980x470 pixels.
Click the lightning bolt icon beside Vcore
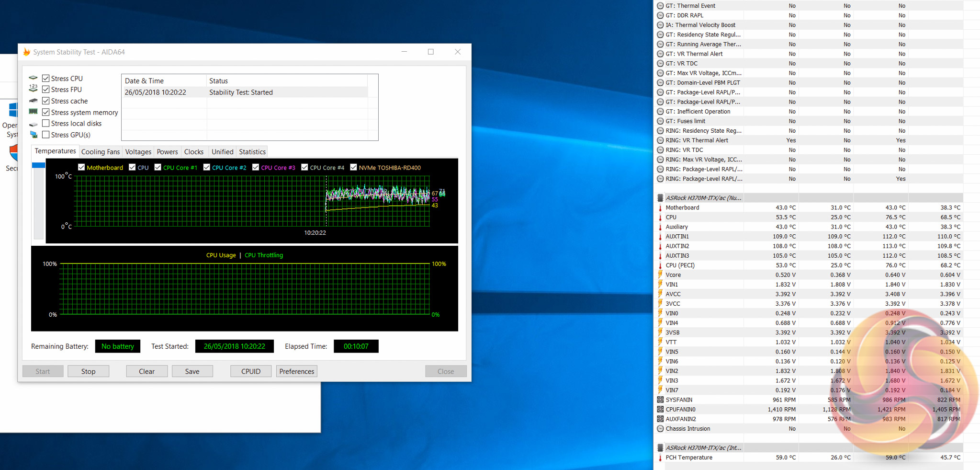point(660,275)
